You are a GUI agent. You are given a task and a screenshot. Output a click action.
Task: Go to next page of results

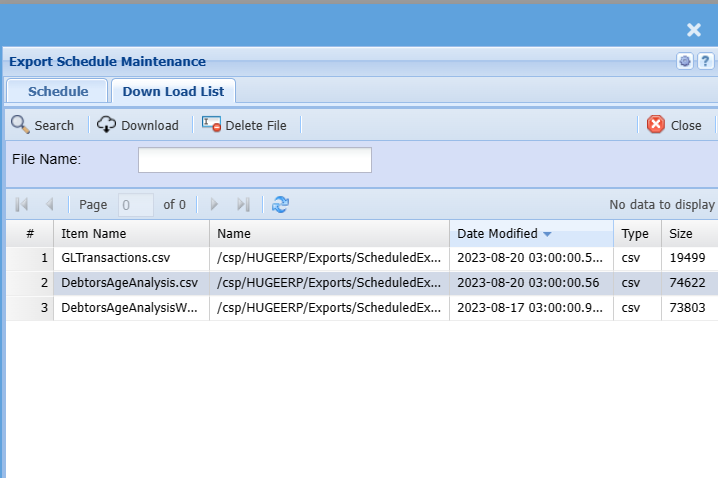(x=214, y=204)
